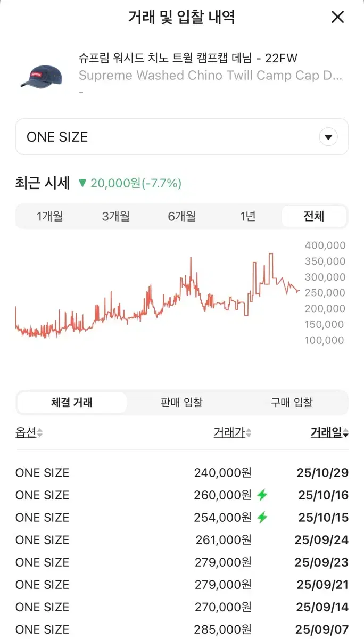
Task: Show the 체결 거래 list
Action: click(x=72, y=403)
